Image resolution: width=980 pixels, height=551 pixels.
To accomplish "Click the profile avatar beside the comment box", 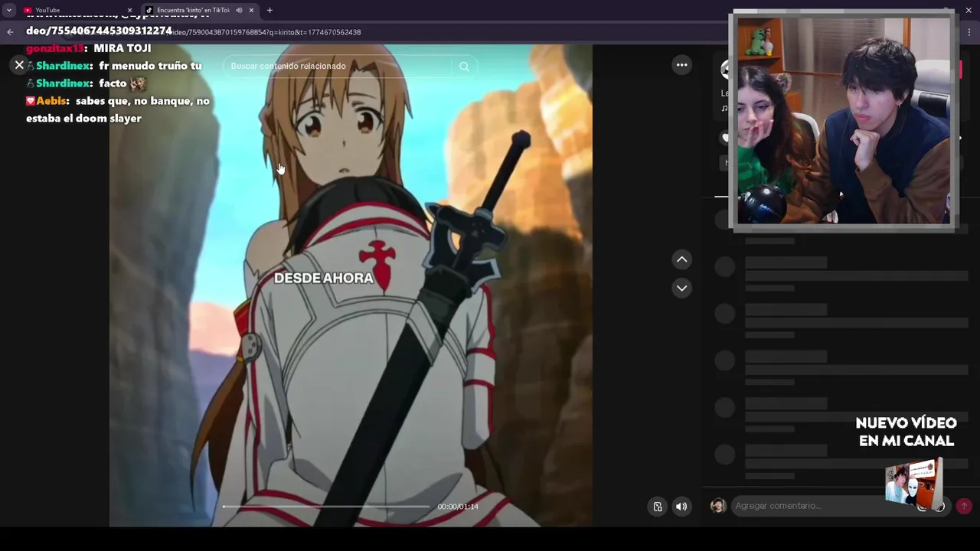I will pos(717,506).
